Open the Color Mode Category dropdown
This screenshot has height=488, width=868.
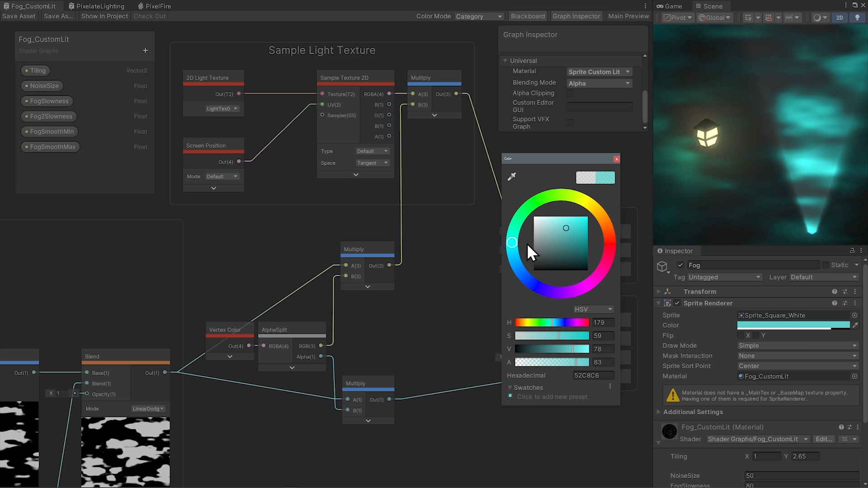(x=479, y=16)
